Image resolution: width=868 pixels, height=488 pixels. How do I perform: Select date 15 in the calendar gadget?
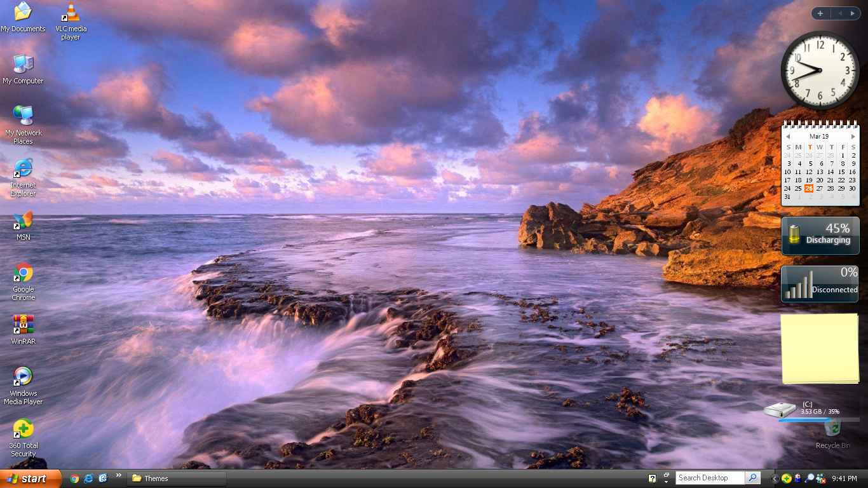click(841, 172)
